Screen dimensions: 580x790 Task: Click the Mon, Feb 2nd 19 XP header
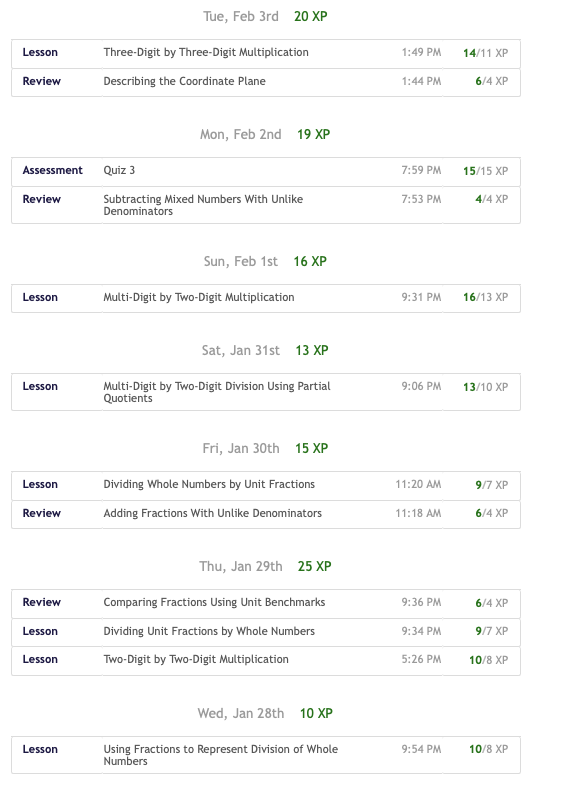coord(265,135)
